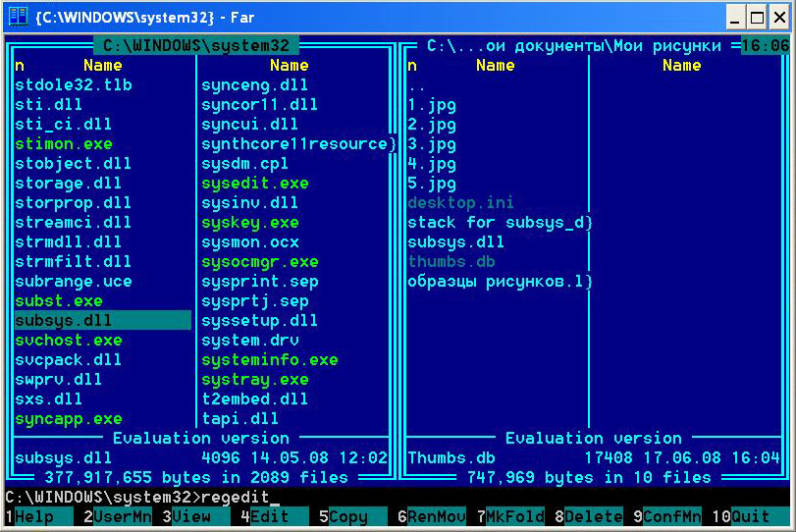This screenshot has width=796, height=532.
Task: Select stobject.dll file
Action: [x=73, y=164]
